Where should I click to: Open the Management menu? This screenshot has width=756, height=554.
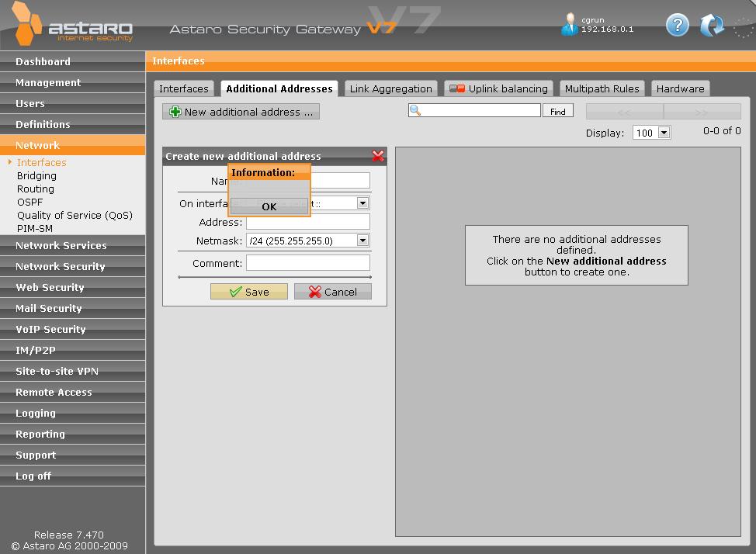[72, 82]
